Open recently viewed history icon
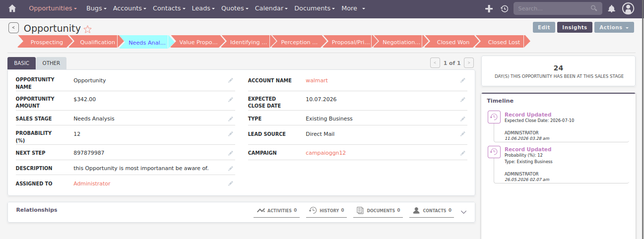 coord(504,8)
